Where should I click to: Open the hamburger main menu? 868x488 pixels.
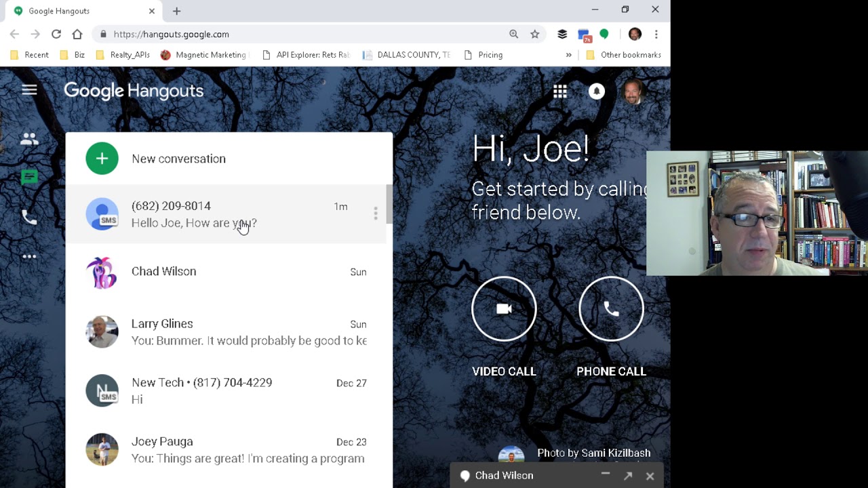[29, 89]
